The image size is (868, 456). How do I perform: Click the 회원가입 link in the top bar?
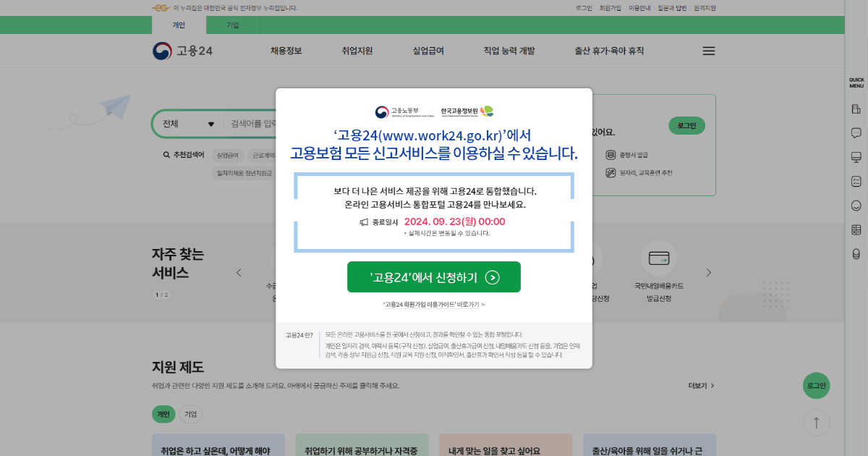pos(610,8)
